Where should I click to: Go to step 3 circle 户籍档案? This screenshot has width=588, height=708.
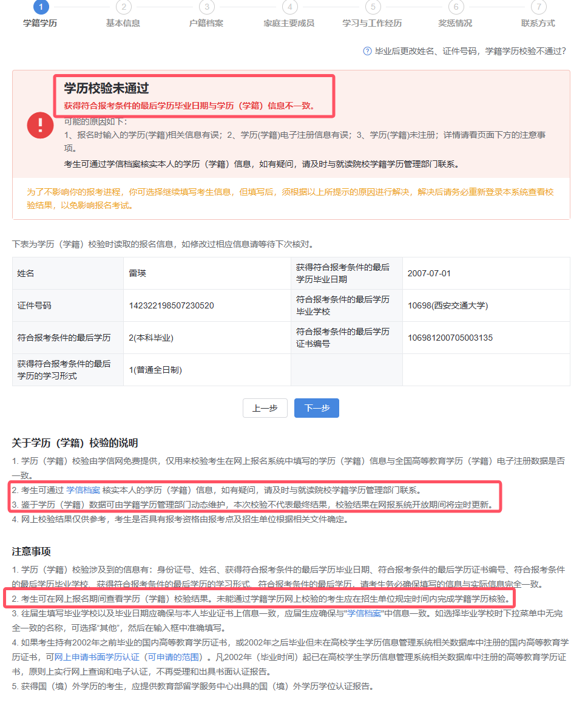(x=207, y=6)
